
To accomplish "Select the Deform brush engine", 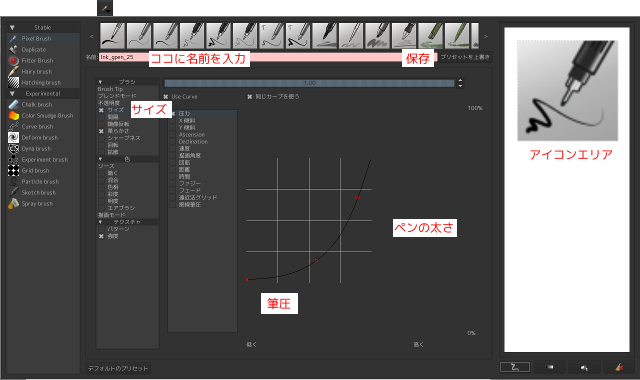I will point(43,138).
